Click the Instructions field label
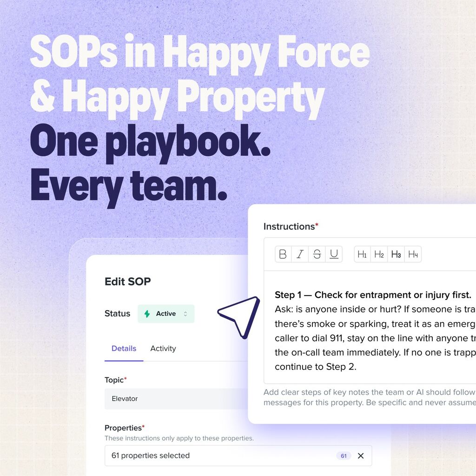The width and height of the screenshot is (476, 476). pos(291,226)
